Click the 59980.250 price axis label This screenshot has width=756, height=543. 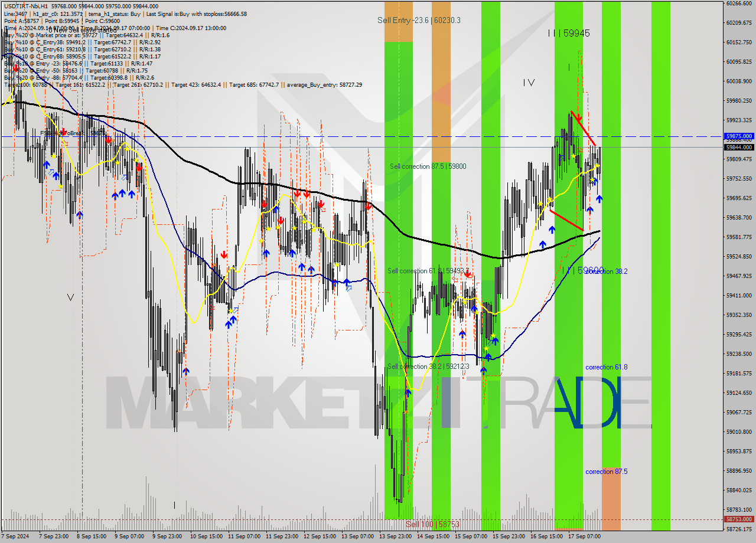click(739, 100)
